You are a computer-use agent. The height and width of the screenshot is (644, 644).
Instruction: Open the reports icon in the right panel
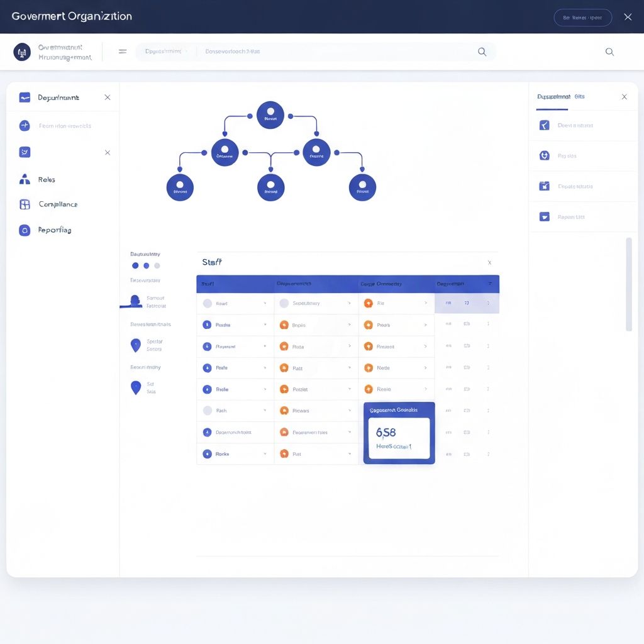pyautogui.click(x=543, y=216)
